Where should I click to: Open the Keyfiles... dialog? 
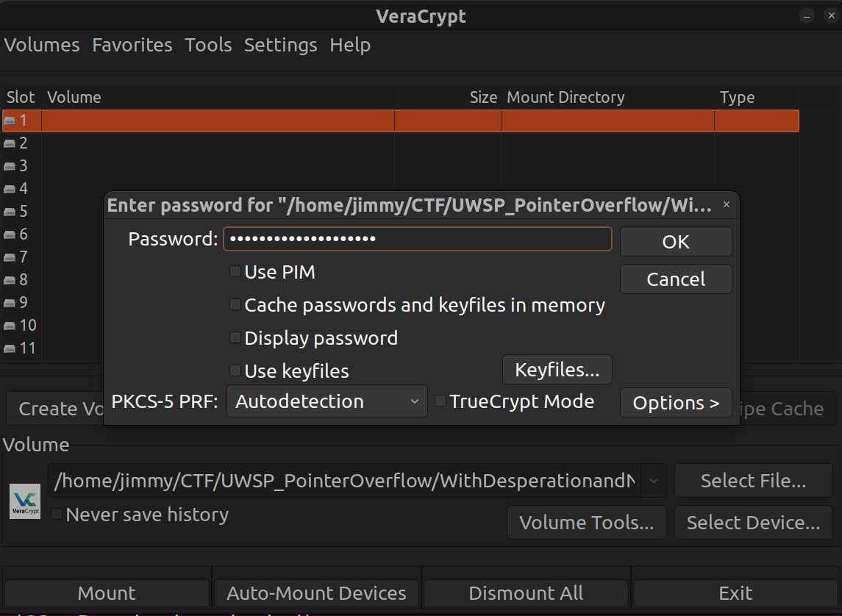click(x=557, y=370)
